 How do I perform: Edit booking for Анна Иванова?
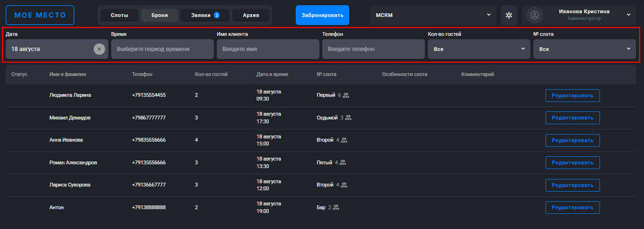click(573, 140)
